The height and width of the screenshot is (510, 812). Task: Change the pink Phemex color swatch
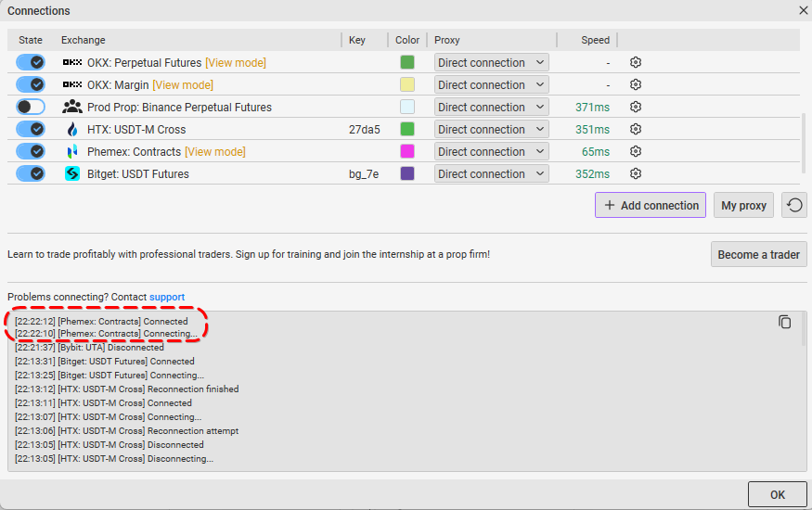[406, 151]
